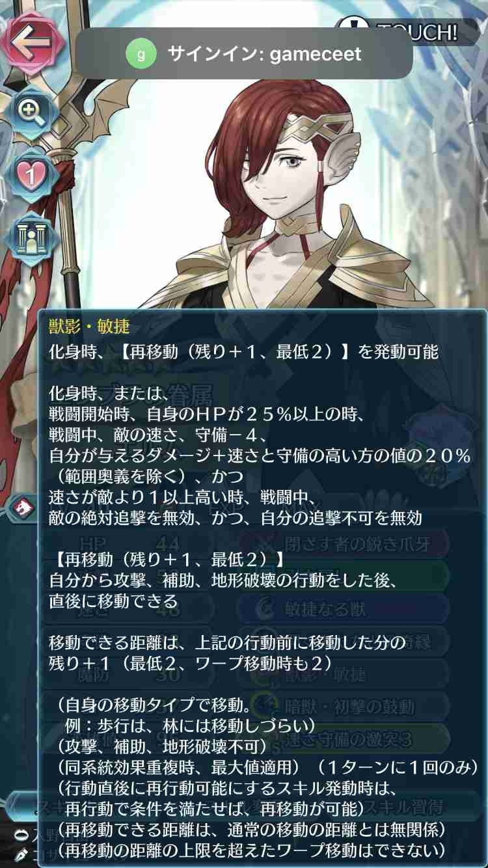488x868 pixels.
Task: Select the 速さ守備の激突3 skill slot
Action: point(349,739)
